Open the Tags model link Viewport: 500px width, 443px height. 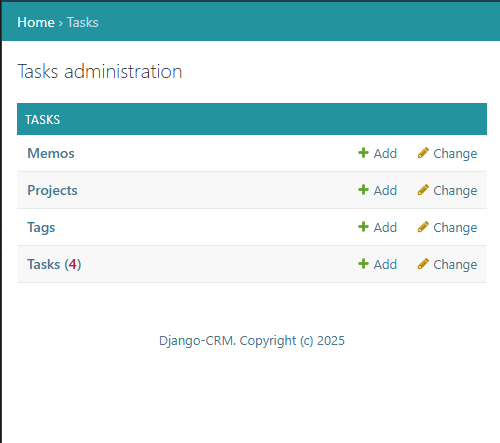(41, 228)
